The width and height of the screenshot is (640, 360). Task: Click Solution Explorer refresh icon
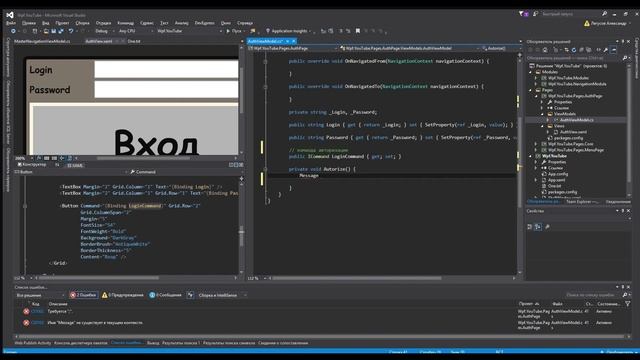coord(573,50)
